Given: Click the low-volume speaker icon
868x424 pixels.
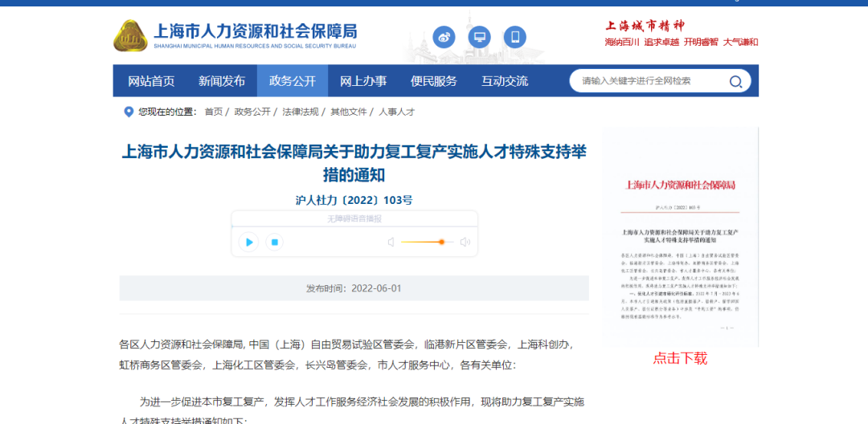Looking at the screenshot, I should [x=391, y=242].
